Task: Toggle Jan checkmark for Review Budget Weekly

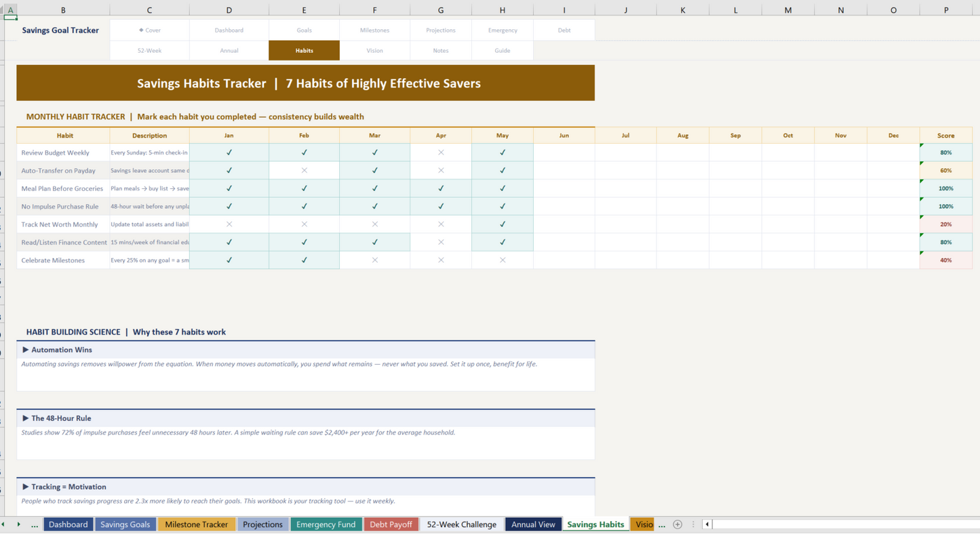Action: point(229,152)
